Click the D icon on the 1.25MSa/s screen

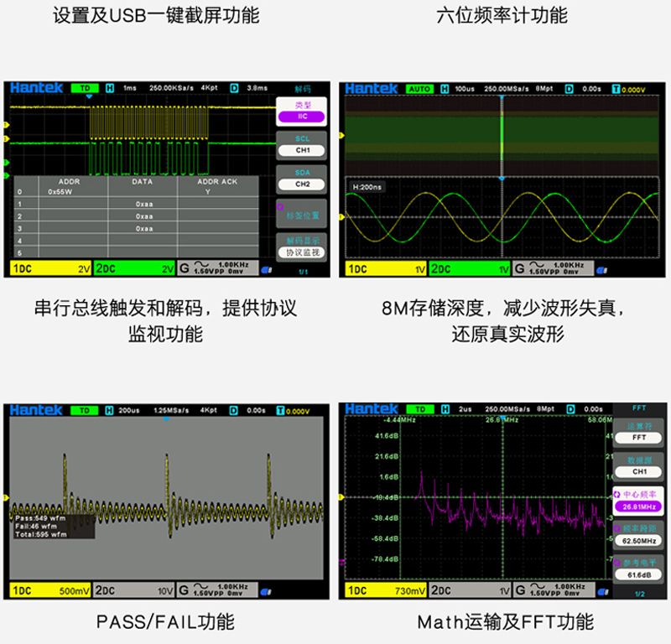[234, 411]
